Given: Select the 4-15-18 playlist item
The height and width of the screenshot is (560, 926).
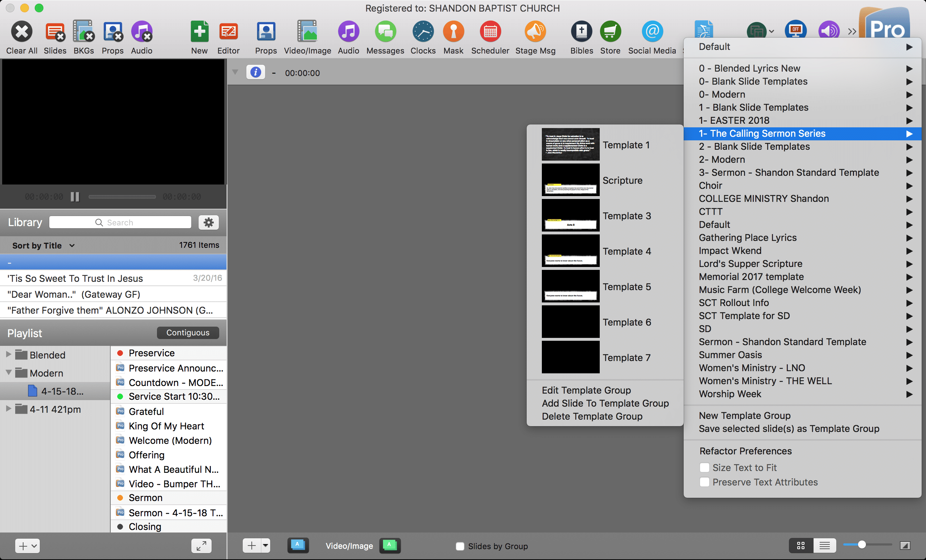Looking at the screenshot, I should (x=55, y=391).
